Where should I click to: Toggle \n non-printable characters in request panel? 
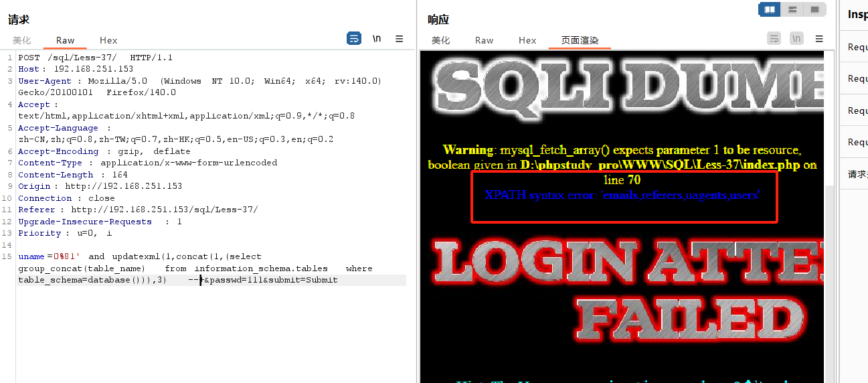[377, 39]
